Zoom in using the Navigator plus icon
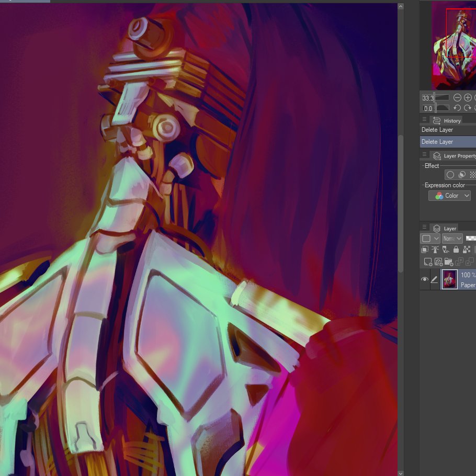Image resolution: width=476 pixels, height=476 pixels. click(x=468, y=97)
